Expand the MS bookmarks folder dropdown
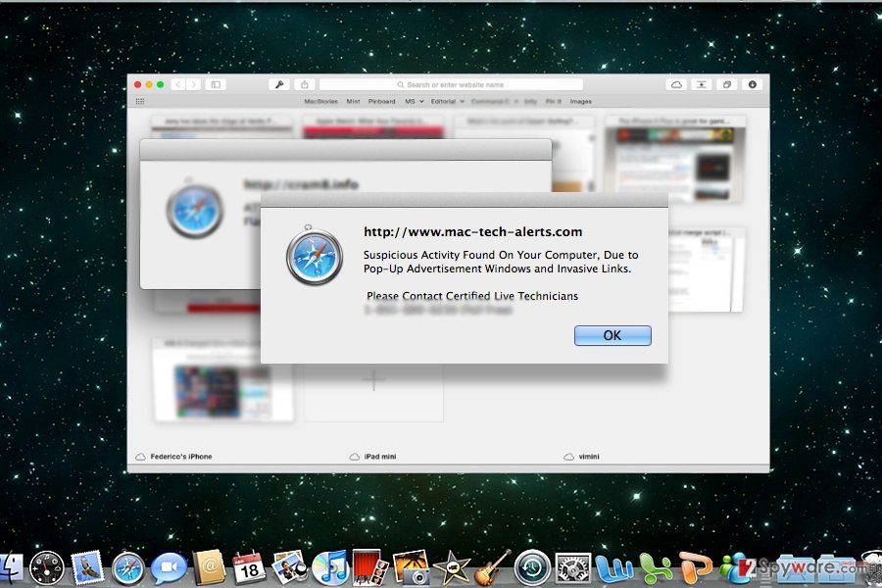 point(414,101)
